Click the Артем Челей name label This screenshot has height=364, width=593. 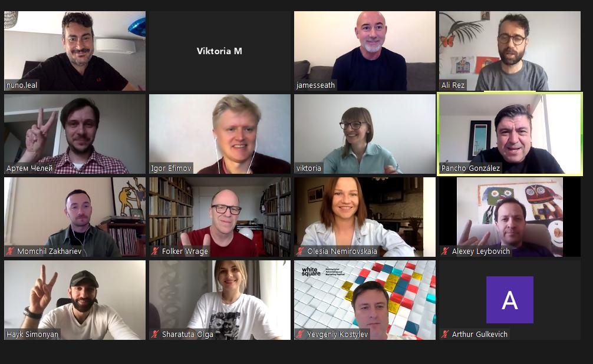pyautogui.click(x=29, y=168)
